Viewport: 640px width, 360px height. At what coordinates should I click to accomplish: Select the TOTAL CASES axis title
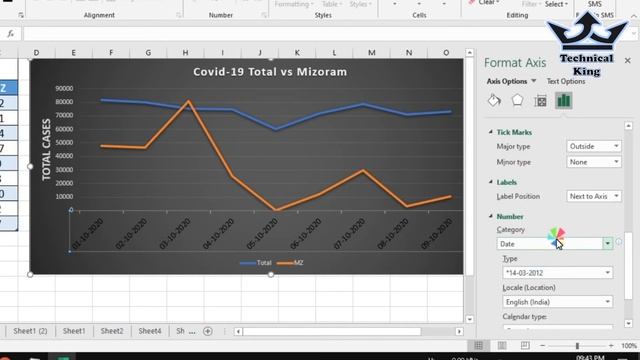46,149
